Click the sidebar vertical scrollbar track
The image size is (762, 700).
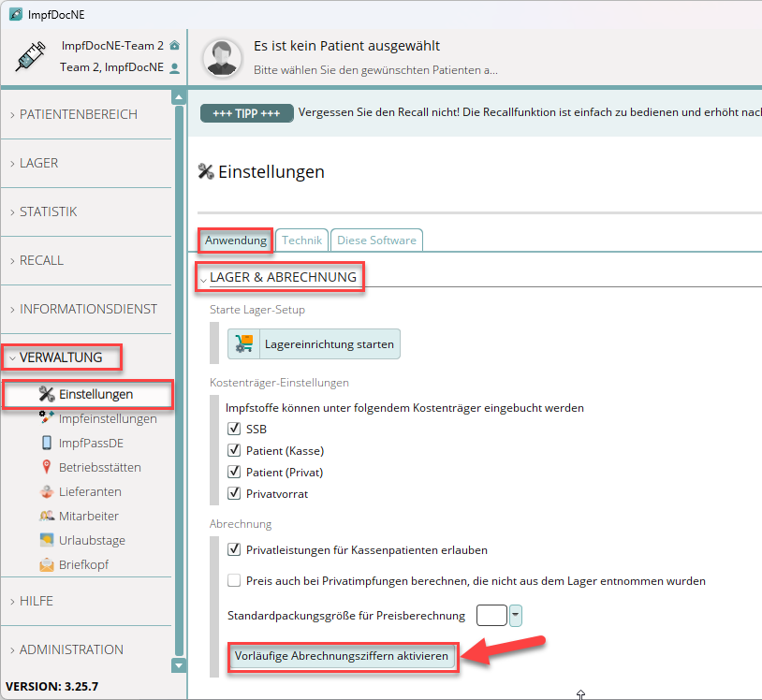179,374
